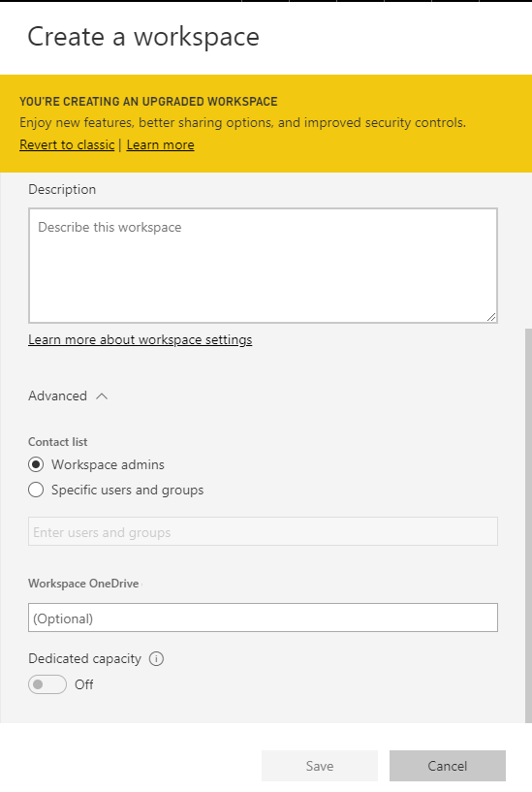This screenshot has width=532, height=792.
Task: Open the Learn more link in the banner
Action: tap(161, 145)
